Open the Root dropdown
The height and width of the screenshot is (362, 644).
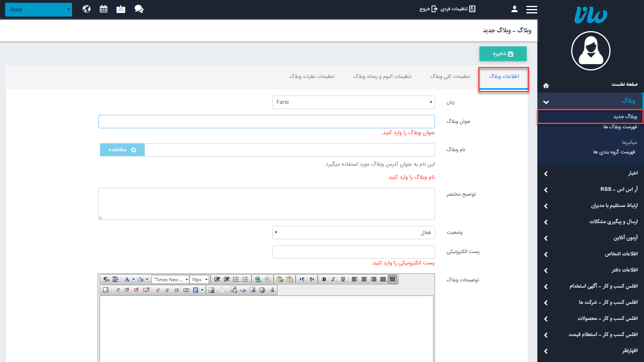(39, 9)
